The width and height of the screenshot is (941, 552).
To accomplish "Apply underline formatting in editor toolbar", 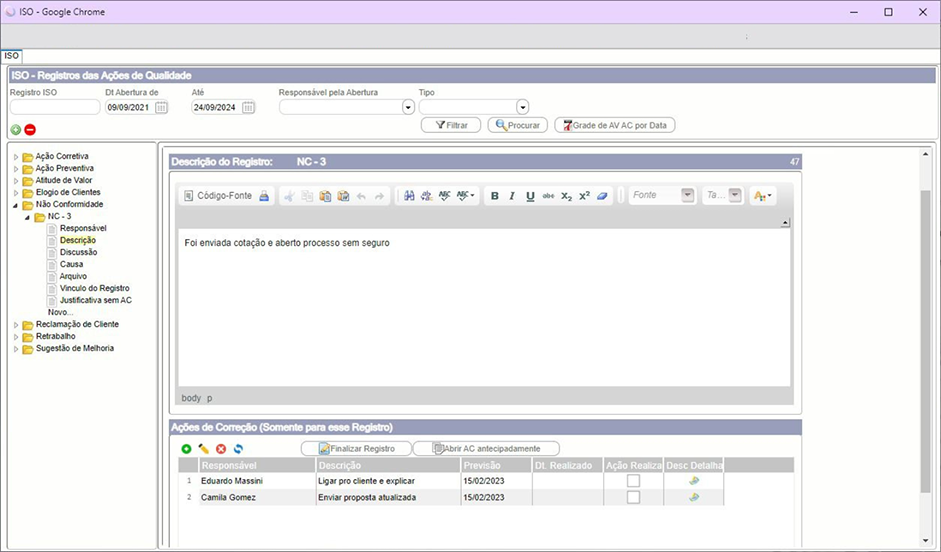I will 530,196.
